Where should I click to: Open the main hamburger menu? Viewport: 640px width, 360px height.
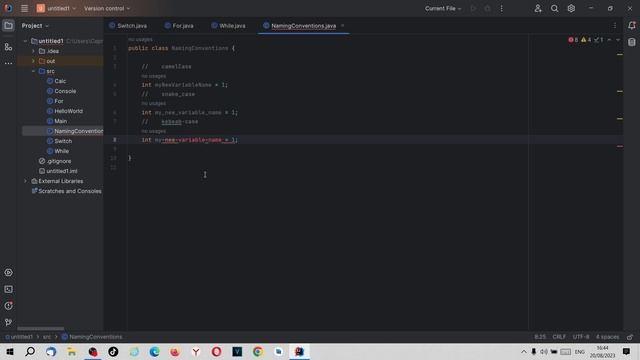pyautogui.click(x=24, y=8)
